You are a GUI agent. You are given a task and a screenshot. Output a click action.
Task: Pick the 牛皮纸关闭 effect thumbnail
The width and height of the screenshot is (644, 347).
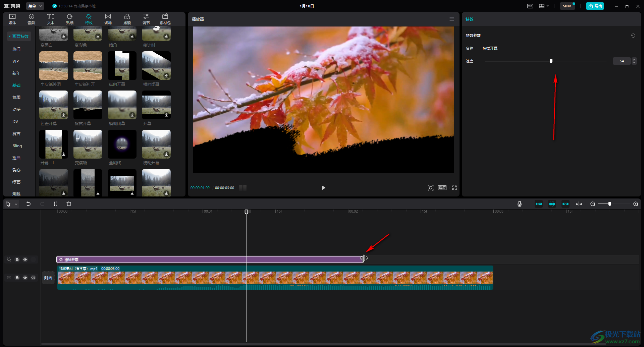point(54,66)
